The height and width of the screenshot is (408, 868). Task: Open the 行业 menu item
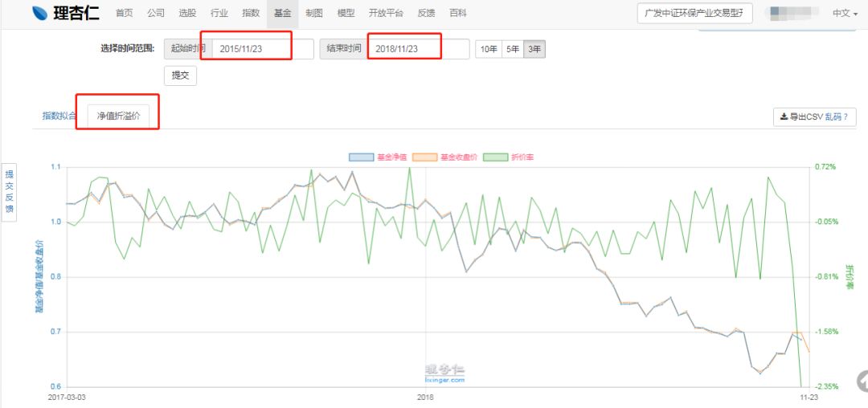point(219,14)
